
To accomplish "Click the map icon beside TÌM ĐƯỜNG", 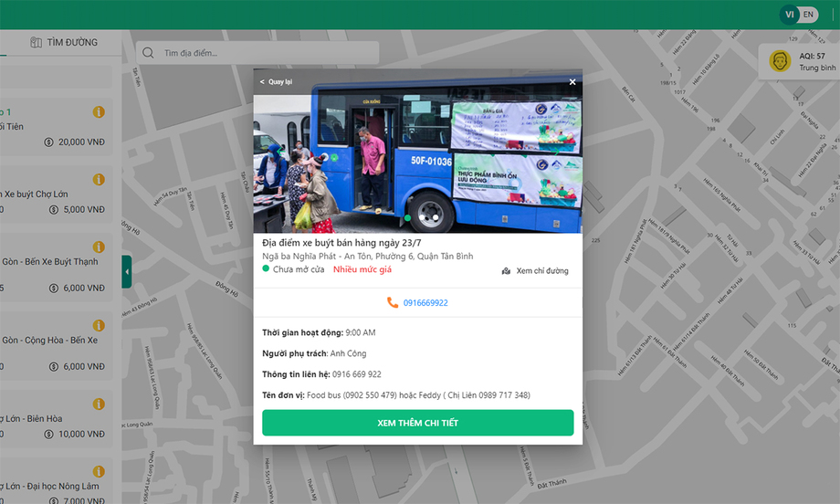I will pos(37,42).
